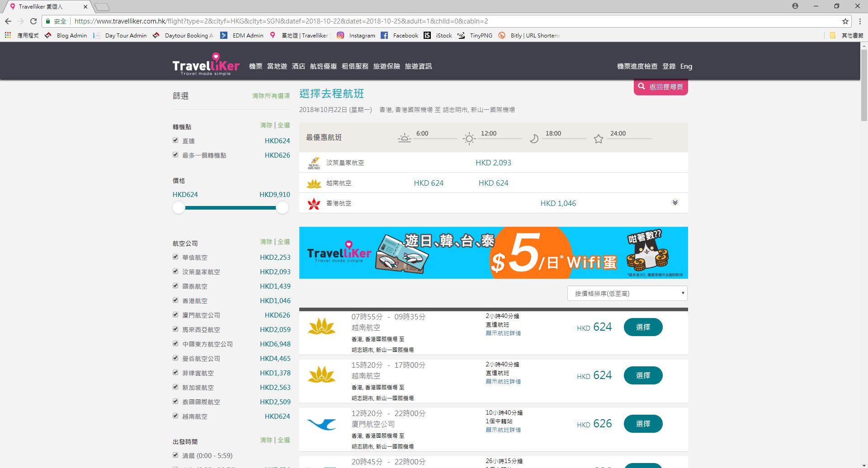Open EDM Admin bookmark
This screenshot has height=468, width=868.
click(242, 35)
